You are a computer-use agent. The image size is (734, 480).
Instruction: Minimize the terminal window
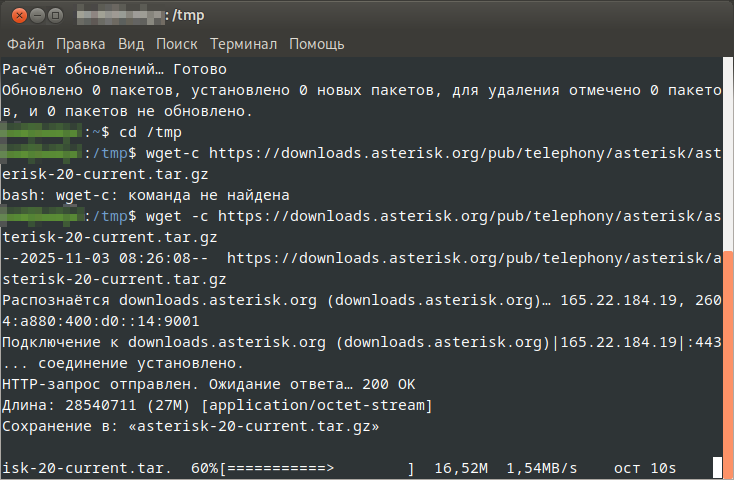click(36, 15)
